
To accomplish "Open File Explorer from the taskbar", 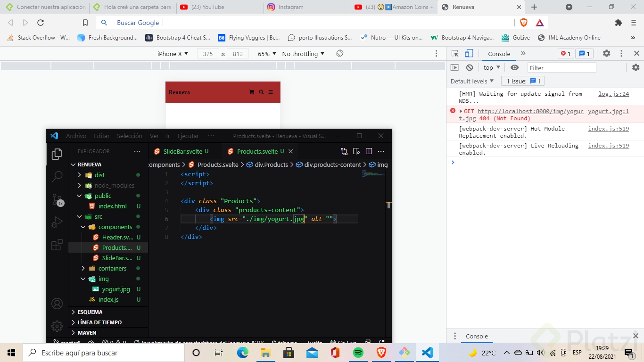I will (265, 353).
